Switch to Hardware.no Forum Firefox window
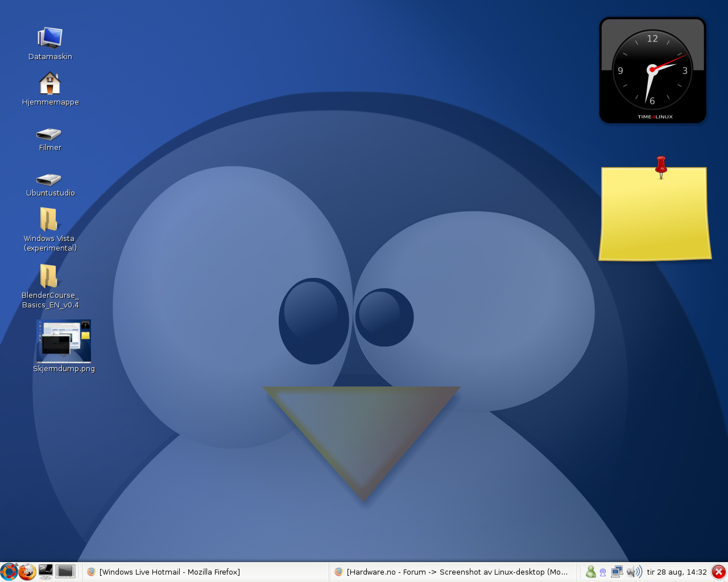 (x=453, y=572)
